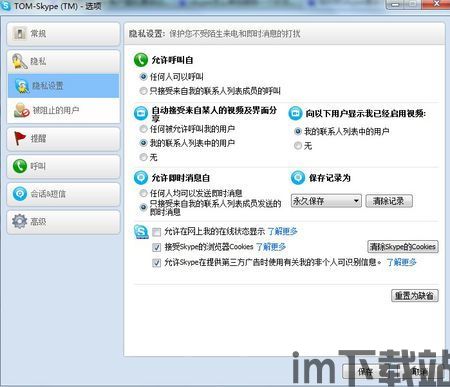
Task: Click the Skype logo icon near the online status option
Action: 141,232
